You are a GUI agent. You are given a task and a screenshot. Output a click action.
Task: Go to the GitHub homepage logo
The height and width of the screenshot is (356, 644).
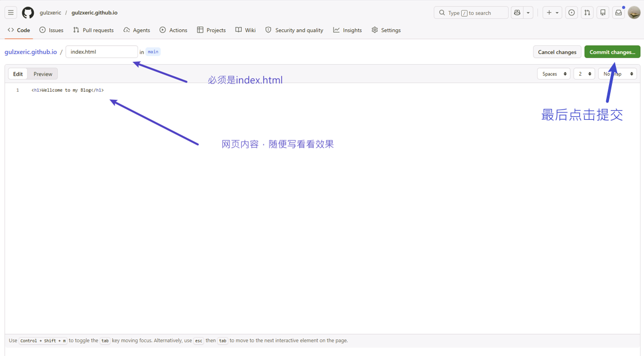28,13
